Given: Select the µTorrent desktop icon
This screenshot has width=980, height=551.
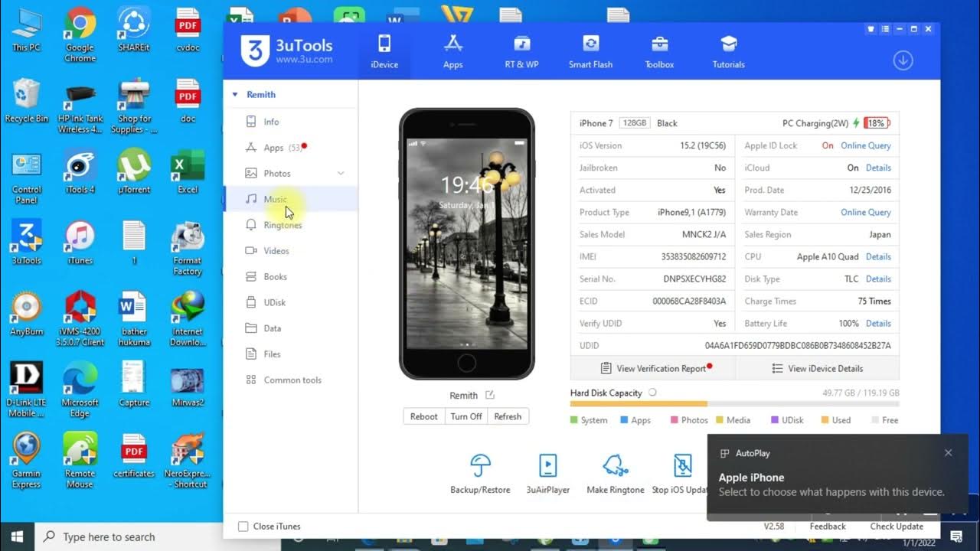Looking at the screenshot, I should [134, 171].
